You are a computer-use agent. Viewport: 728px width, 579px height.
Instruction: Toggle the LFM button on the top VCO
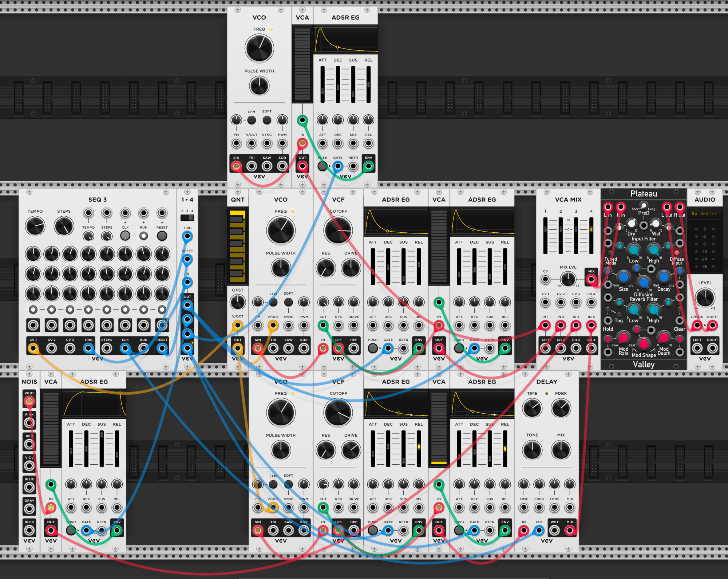(252, 120)
